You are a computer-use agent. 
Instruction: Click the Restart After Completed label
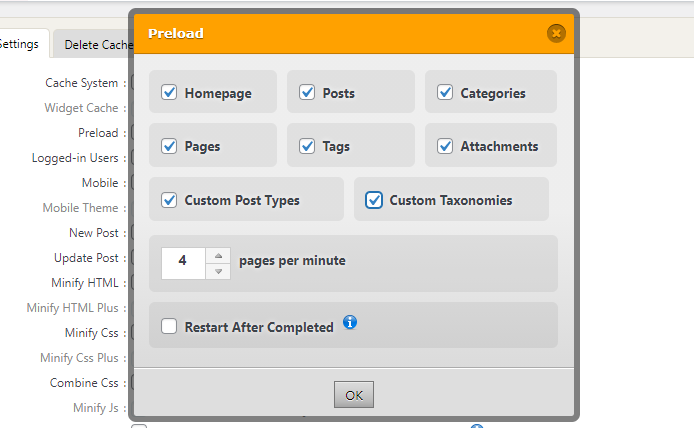pos(259,327)
